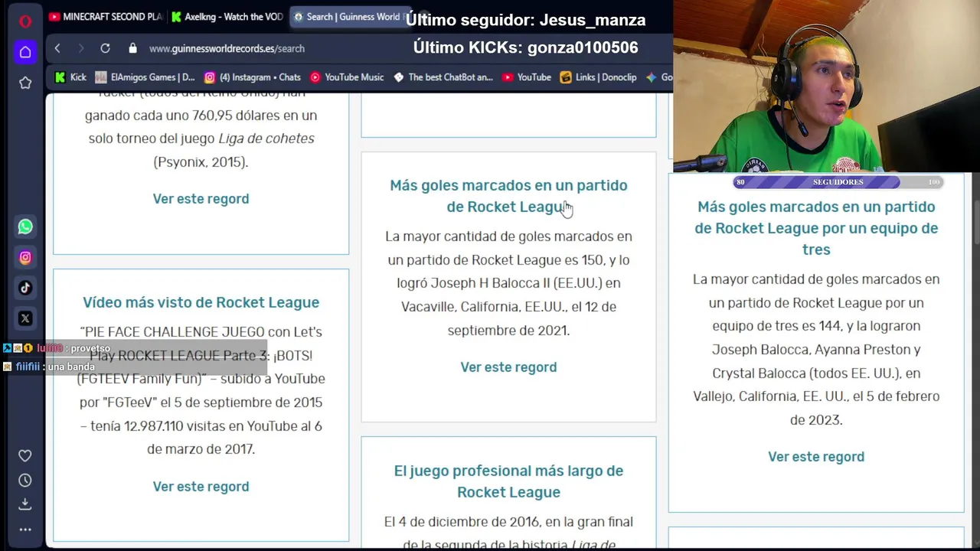Open Instagram from the Opera sidebar
Image resolution: width=980 pixels, height=551 pixels.
click(x=25, y=257)
